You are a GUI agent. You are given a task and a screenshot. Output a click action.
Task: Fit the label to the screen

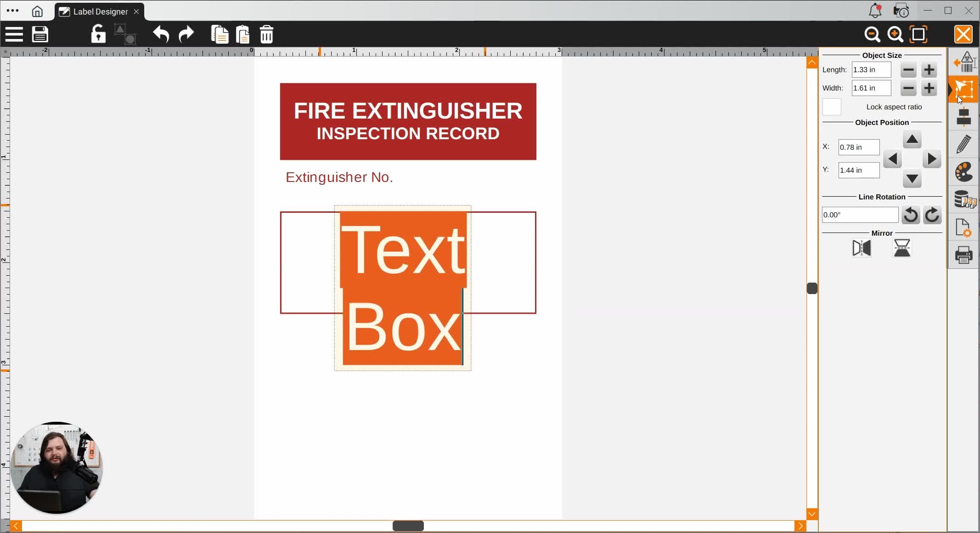click(918, 34)
